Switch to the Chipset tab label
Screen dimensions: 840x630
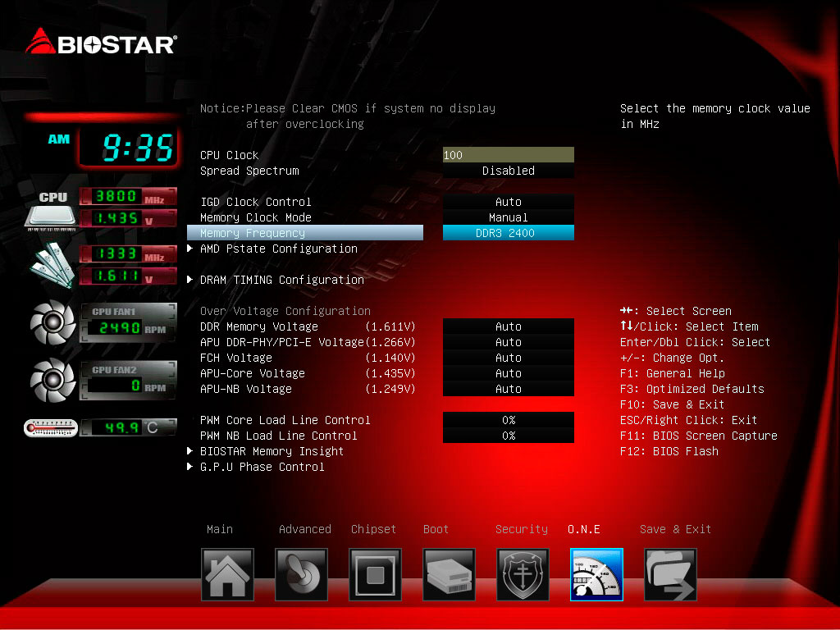(373, 529)
